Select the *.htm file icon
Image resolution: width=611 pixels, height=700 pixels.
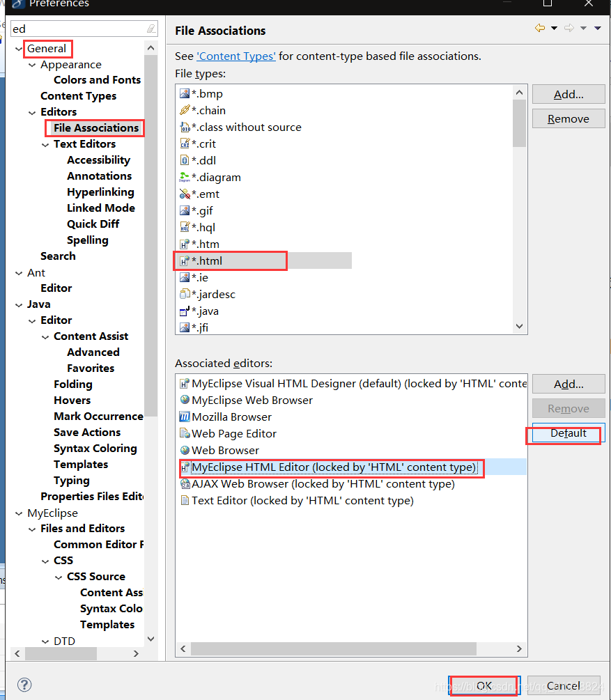(185, 244)
